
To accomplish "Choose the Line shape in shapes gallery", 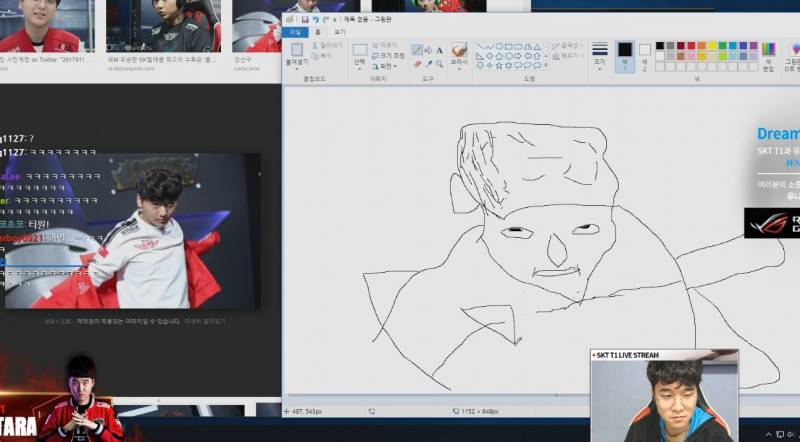I will point(480,46).
